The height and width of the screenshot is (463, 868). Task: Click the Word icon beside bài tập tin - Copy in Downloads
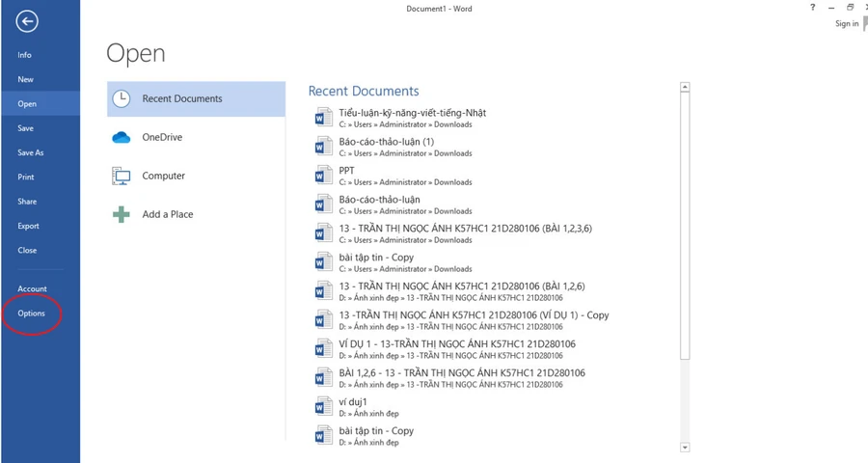[323, 261]
